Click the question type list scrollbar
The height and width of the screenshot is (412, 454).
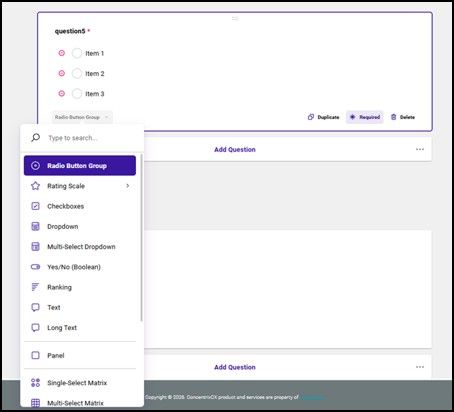click(141, 238)
